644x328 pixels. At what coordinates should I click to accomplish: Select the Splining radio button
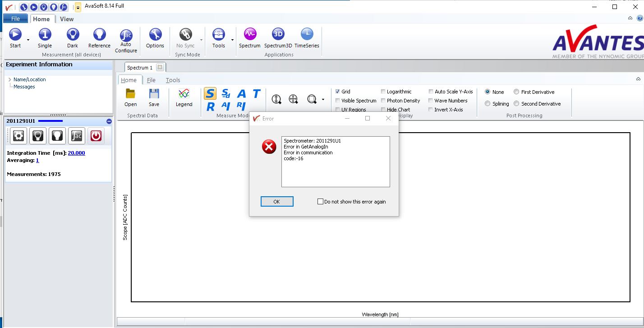tap(488, 104)
